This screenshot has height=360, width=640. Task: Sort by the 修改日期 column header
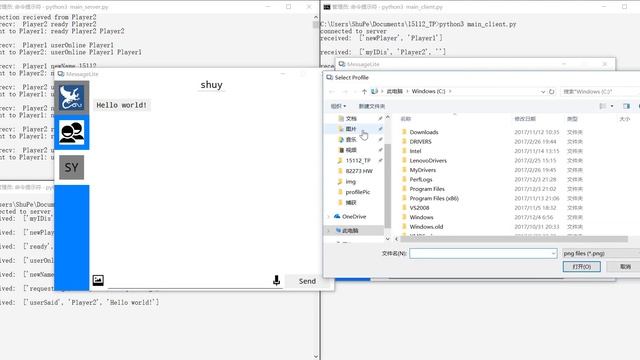pyautogui.click(x=525, y=119)
